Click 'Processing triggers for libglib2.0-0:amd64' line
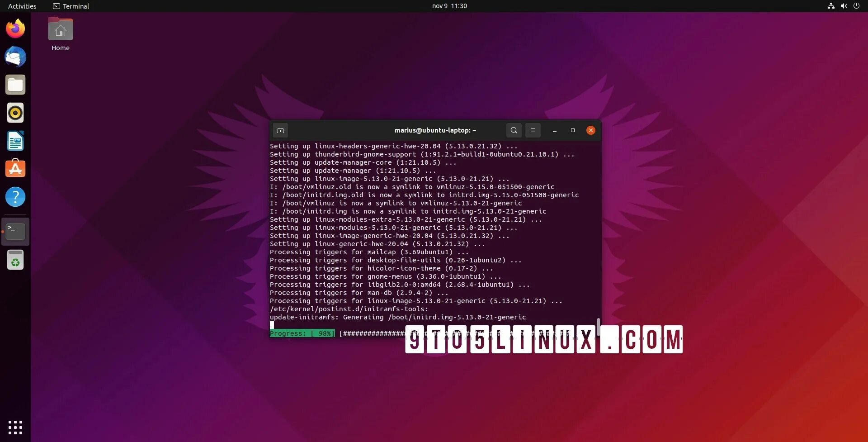This screenshot has height=442, width=868. (400, 285)
